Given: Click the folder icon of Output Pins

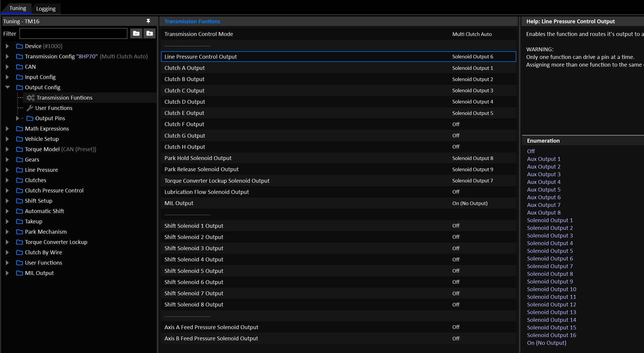Looking at the screenshot, I should point(30,118).
